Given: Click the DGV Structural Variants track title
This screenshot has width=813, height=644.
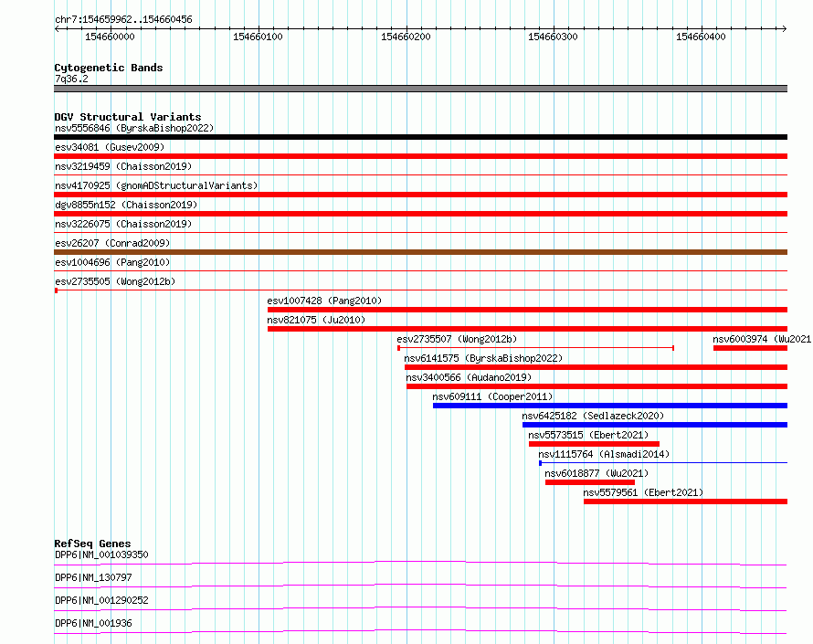Looking at the screenshot, I should [x=128, y=117].
